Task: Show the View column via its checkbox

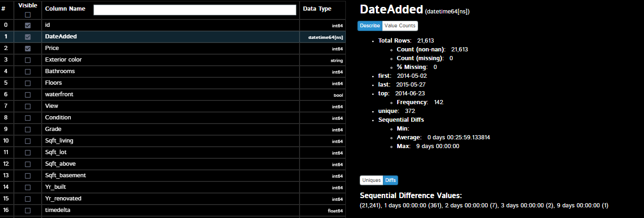Action: pyautogui.click(x=28, y=106)
